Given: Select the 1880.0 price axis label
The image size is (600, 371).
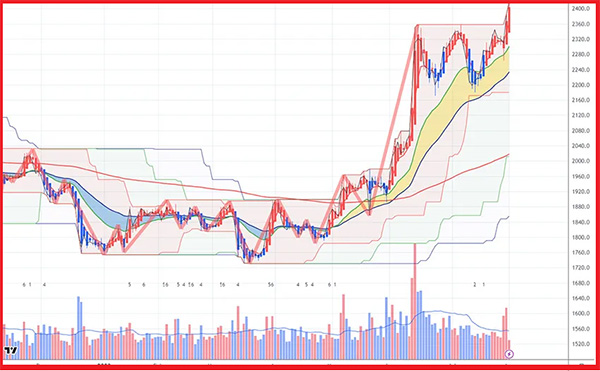Looking at the screenshot, I should pos(580,207).
